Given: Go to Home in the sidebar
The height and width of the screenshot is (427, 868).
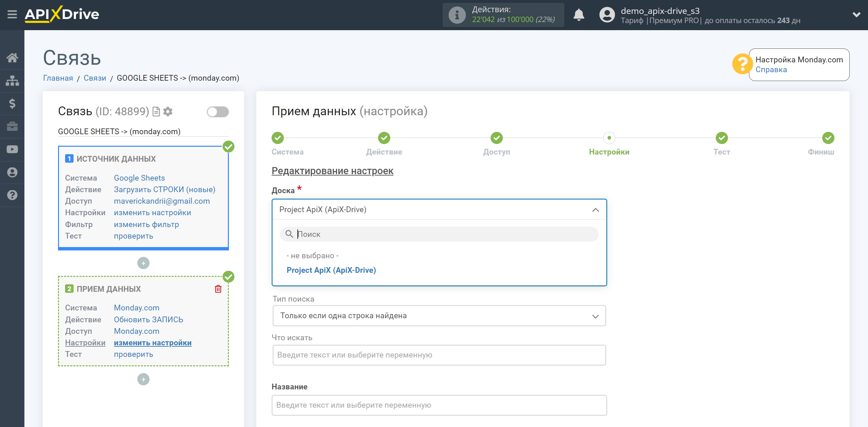Looking at the screenshot, I should (x=12, y=58).
